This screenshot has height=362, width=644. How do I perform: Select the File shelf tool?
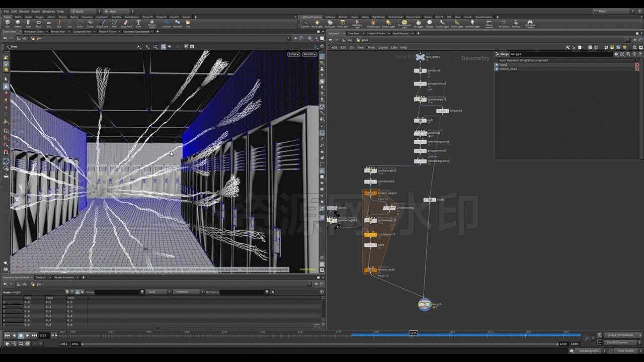click(188, 23)
